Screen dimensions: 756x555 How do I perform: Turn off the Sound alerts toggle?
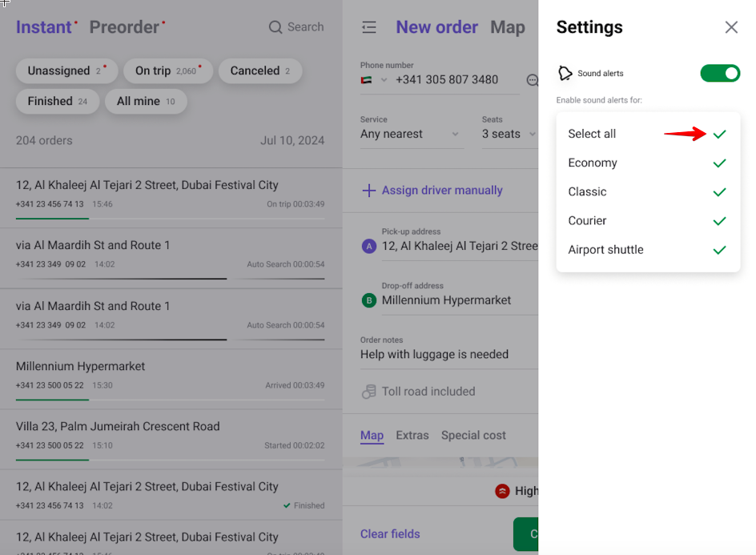[x=720, y=74]
